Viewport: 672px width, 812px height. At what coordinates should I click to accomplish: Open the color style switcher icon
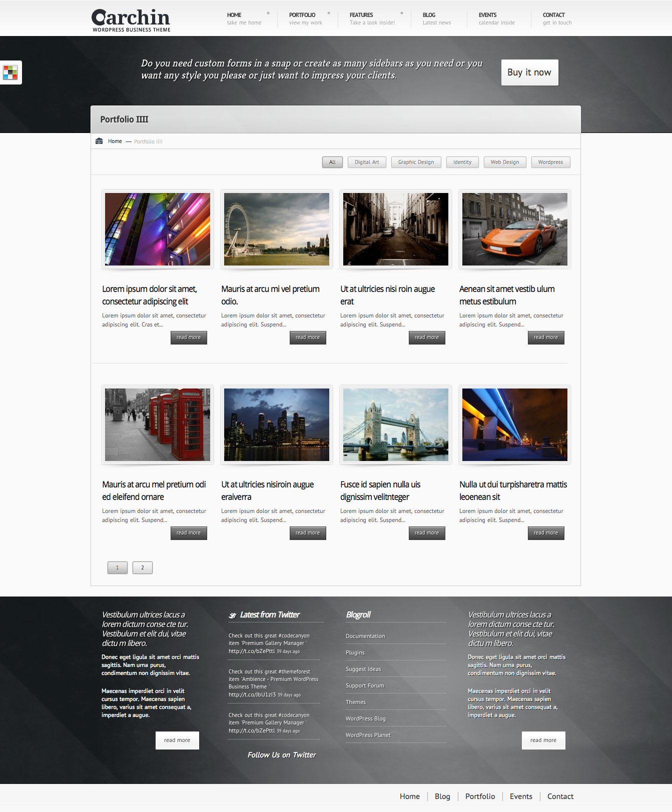(10, 72)
